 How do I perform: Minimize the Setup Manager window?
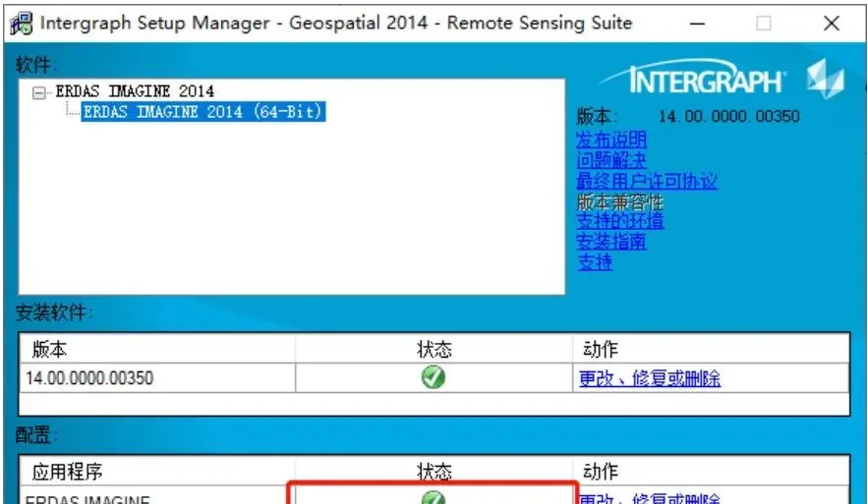pos(698,24)
